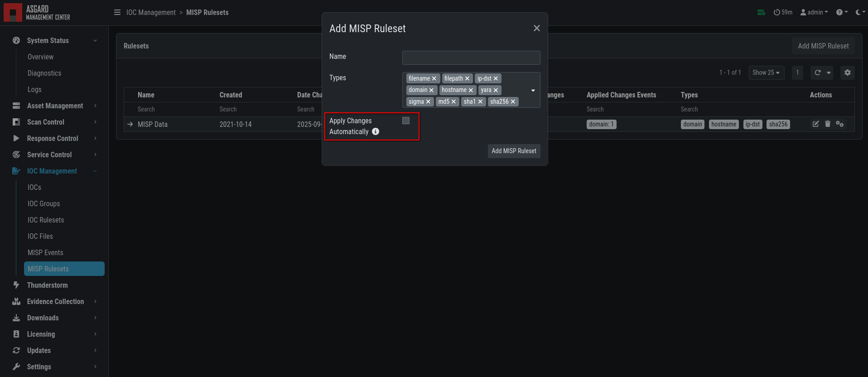This screenshot has height=377, width=868.
Task: Delete the MISP Data ruleset
Action: tap(828, 124)
